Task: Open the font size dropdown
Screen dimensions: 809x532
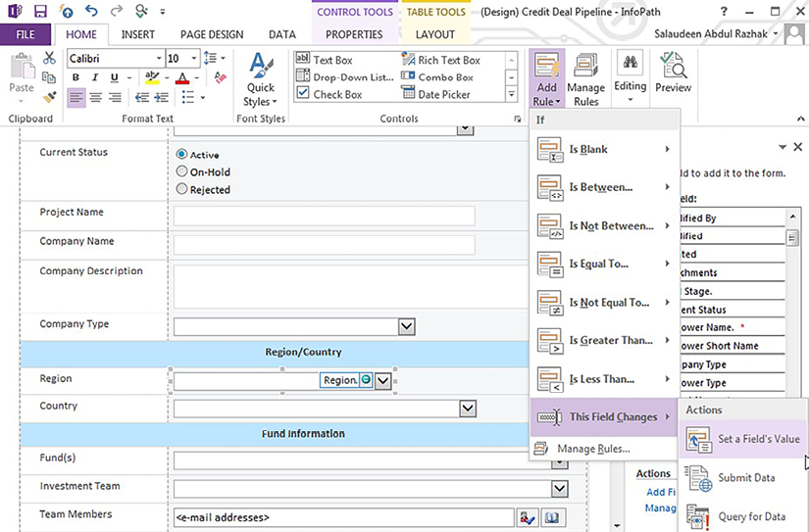Action: tap(194, 58)
